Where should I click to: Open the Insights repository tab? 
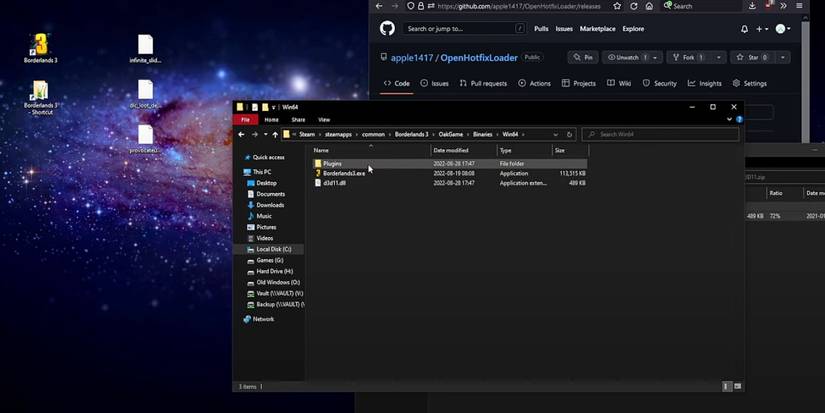[x=705, y=83]
